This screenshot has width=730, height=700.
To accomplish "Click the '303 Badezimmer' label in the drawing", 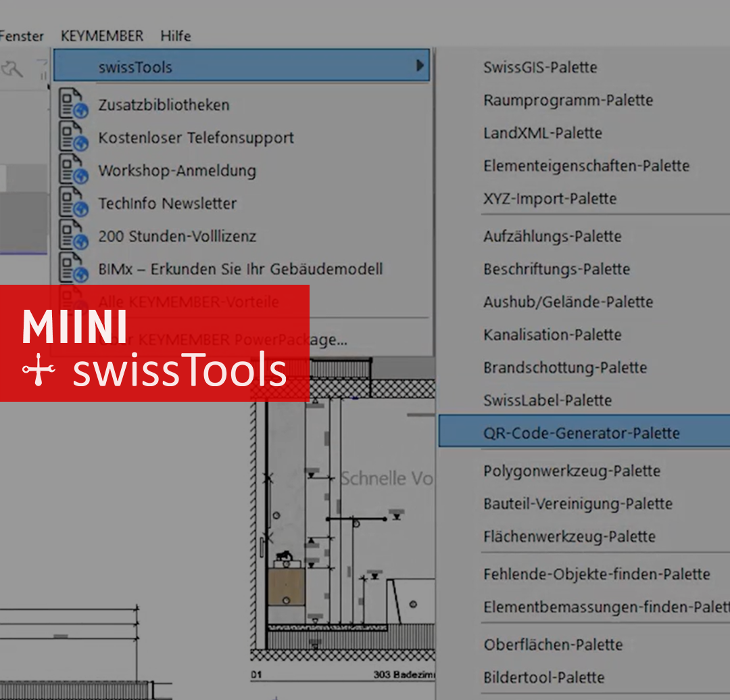I will [404, 674].
